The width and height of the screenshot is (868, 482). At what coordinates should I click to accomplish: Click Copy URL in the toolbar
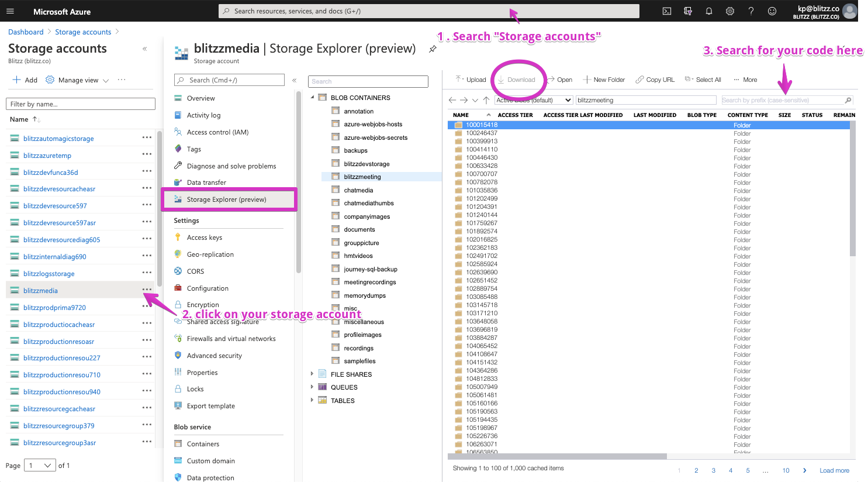pos(655,80)
